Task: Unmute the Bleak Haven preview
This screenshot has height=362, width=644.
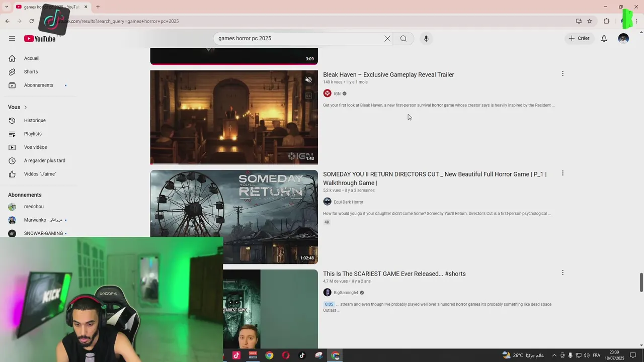Action: 308,80
